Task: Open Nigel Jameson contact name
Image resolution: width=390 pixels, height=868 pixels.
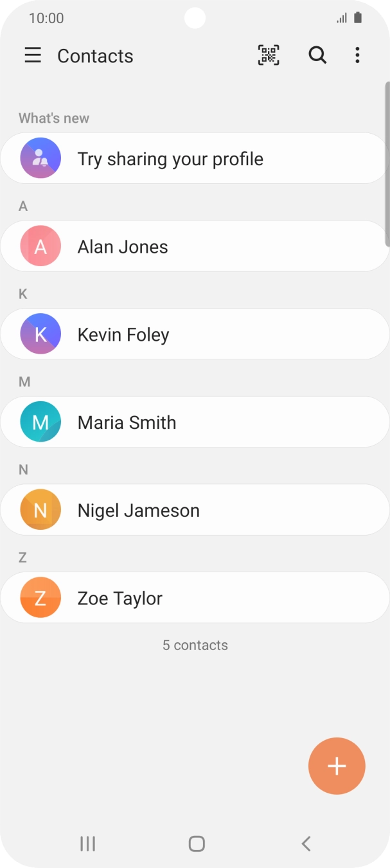Action: tap(138, 511)
